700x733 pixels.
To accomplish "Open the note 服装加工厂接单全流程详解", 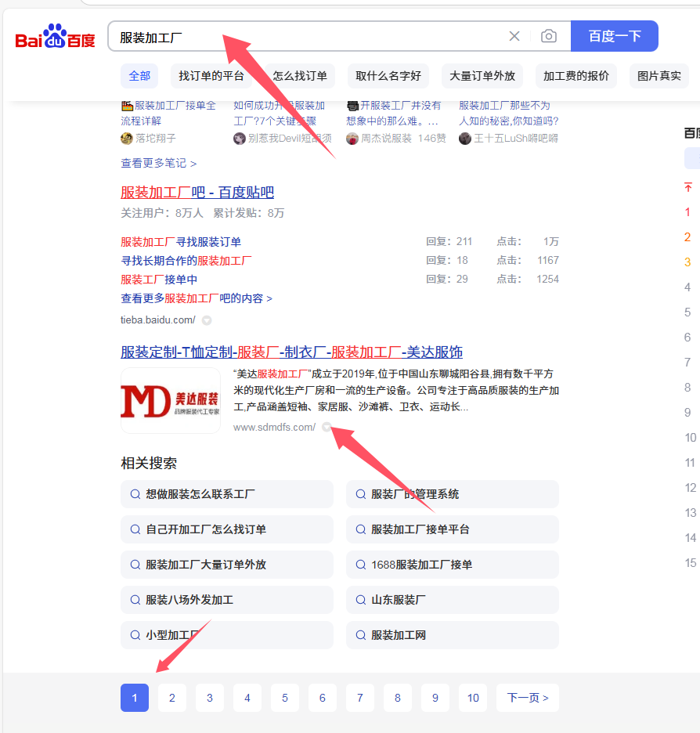I will pos(168,113).
